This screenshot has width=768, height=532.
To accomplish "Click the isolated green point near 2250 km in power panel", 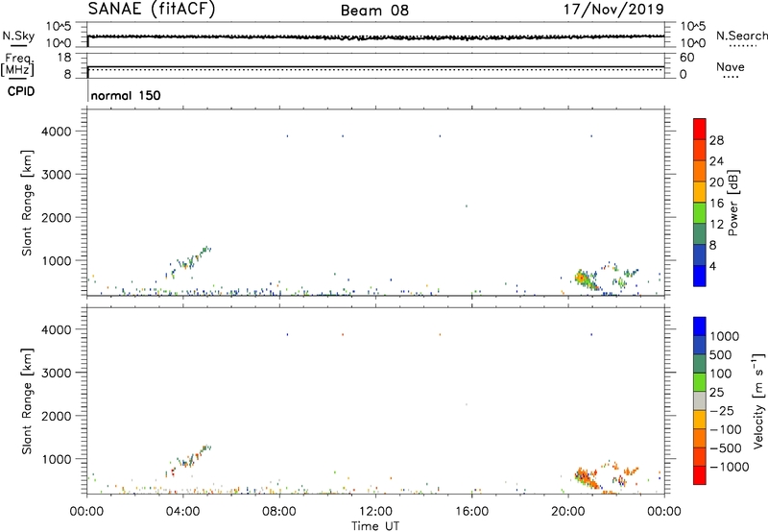I will coord(467,206).
